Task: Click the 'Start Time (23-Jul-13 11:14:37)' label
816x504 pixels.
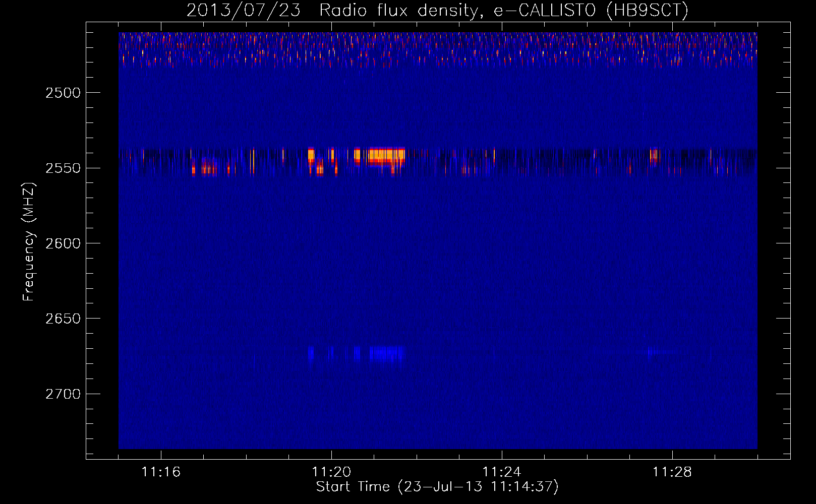Action: 437,487
